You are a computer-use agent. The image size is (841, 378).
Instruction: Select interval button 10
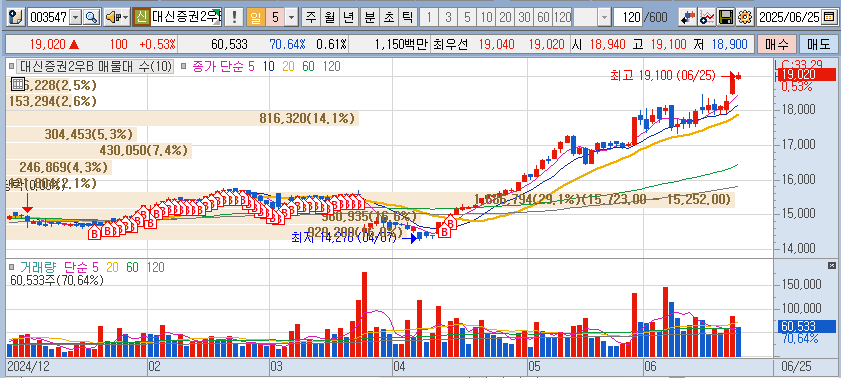pos(487,17)
